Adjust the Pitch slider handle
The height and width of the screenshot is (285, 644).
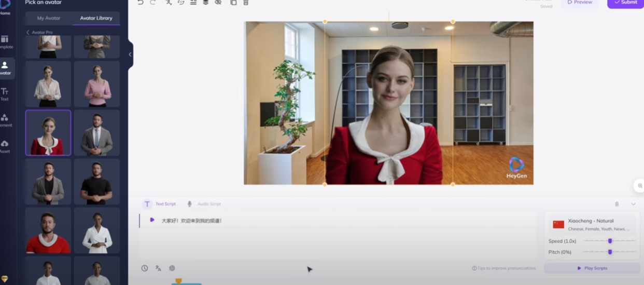[x=610, y=252]
